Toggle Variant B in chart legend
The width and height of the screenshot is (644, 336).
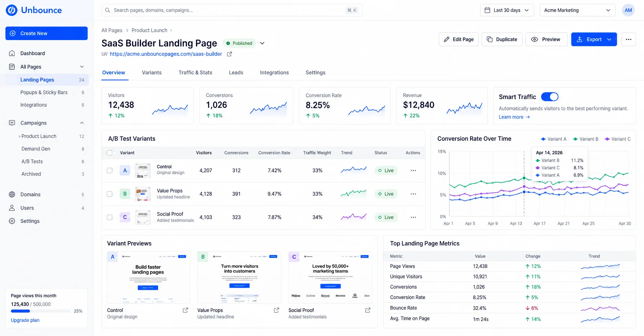(586, 139)
